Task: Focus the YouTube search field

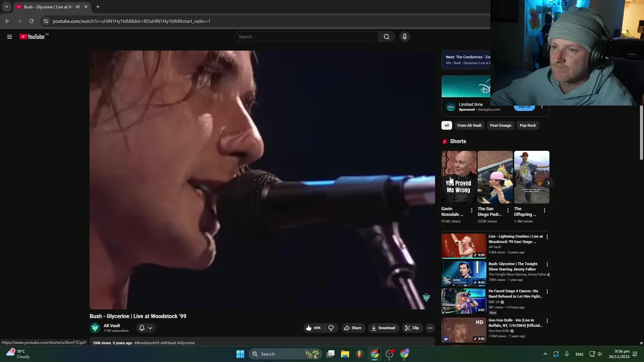Action: pos(306,37)
